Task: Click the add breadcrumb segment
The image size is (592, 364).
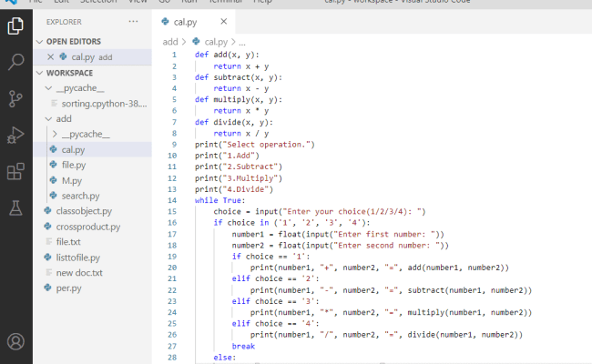Action: tap(170, 42)
